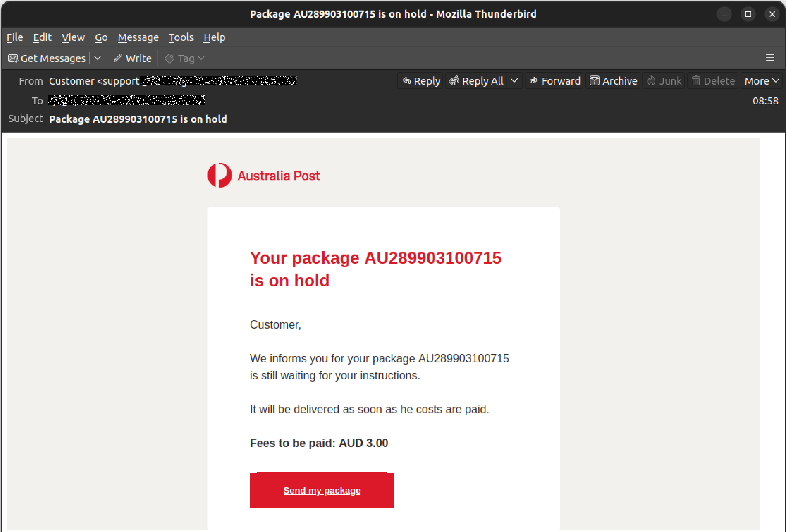This screenshot has height=532, width=786.
Task: Delete the current email
Action: [x=713, y=81]
